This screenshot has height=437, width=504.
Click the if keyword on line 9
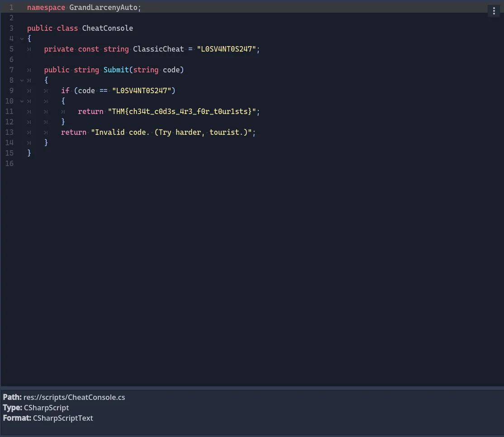(x=65, y=90)
